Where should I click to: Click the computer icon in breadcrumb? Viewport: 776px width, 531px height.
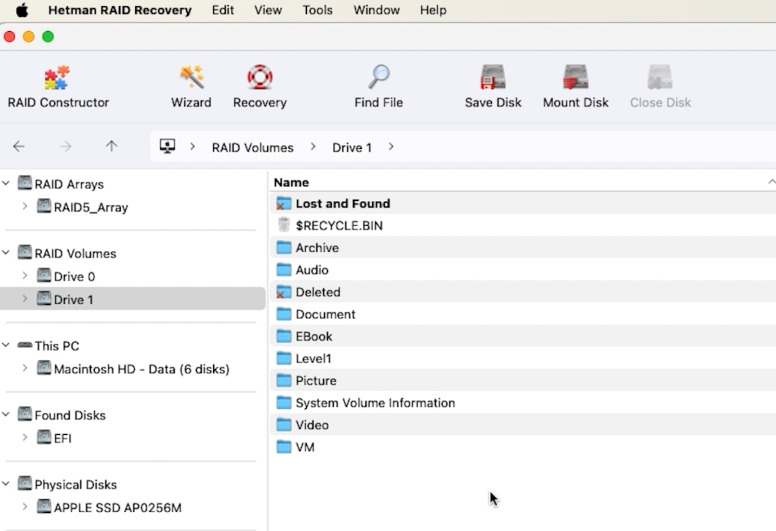click(x=167, y=146)
